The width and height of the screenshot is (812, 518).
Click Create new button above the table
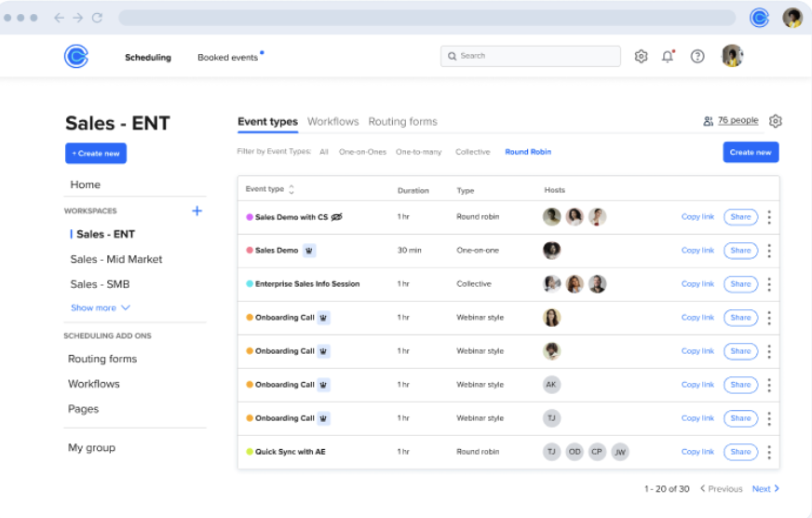pyautogui.click(x=751, y=152)
